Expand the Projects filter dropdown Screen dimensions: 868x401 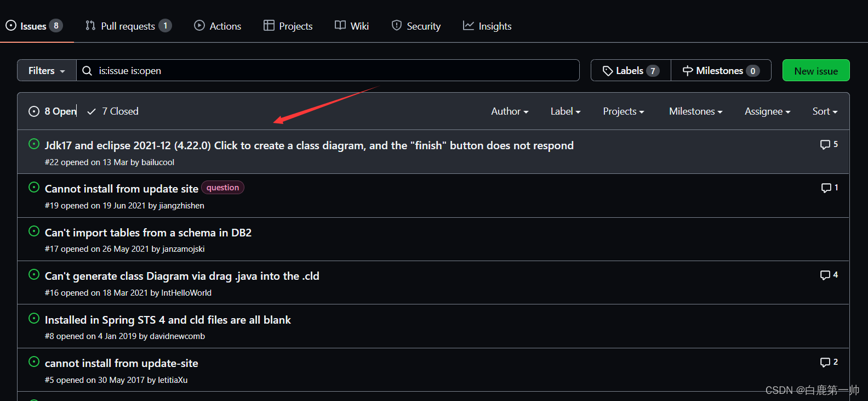coord(624,111)
